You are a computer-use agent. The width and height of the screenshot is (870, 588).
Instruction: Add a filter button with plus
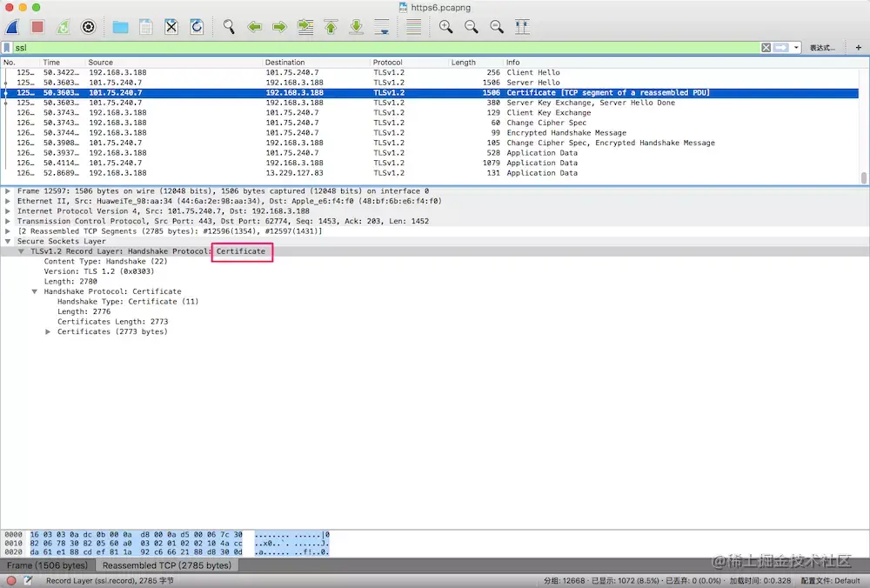[x=859, y=48]
